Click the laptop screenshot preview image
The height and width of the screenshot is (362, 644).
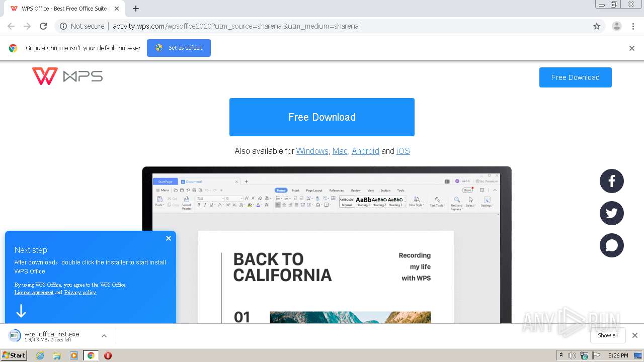tap(327, 245)
